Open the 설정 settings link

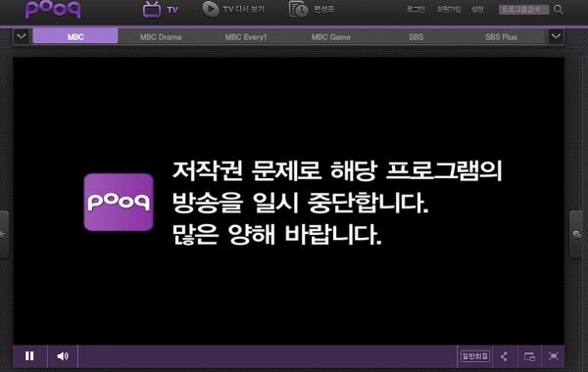point(477,9)
